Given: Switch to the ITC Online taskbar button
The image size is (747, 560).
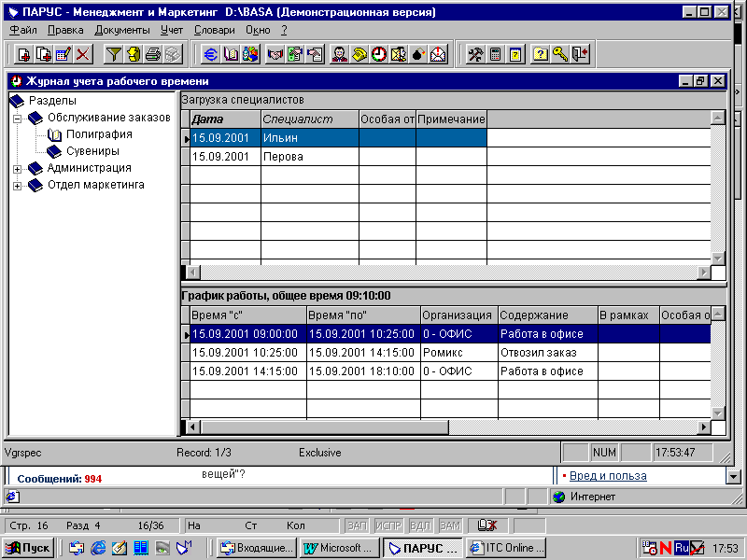Looking at the screenshot, I should [x=506, y=548].
